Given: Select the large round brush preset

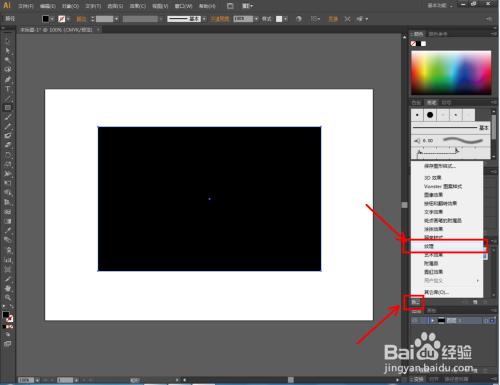Looking at the screenshot, I should pos(430,115).
